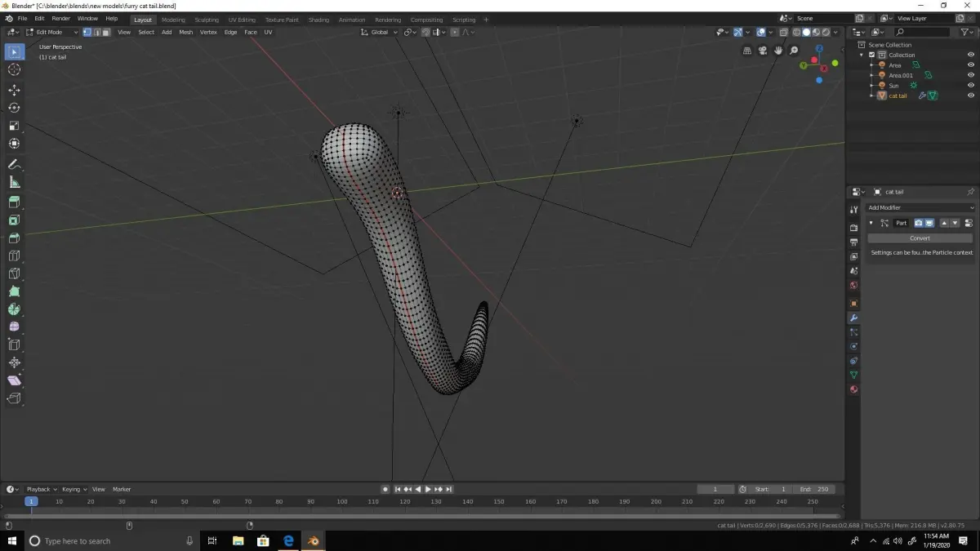Choose the Edge Slide tool

14,344
